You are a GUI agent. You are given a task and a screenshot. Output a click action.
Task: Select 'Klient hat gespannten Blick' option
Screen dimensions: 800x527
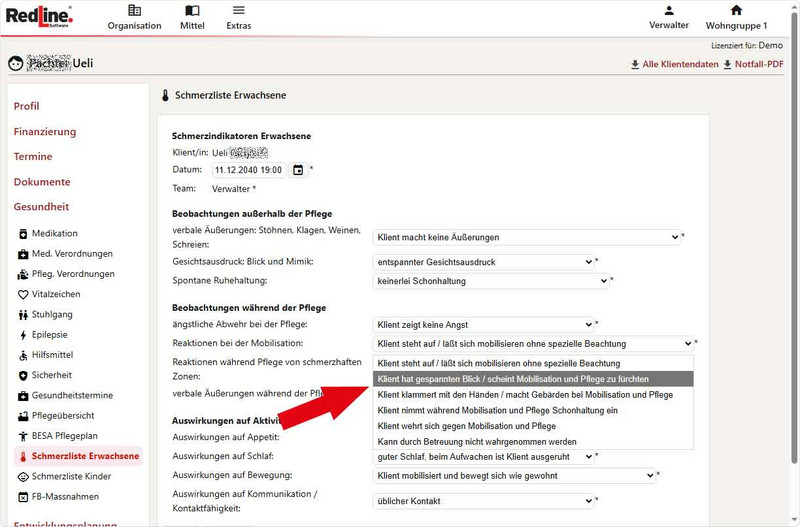pyautogui.click(x=512, y=379)
